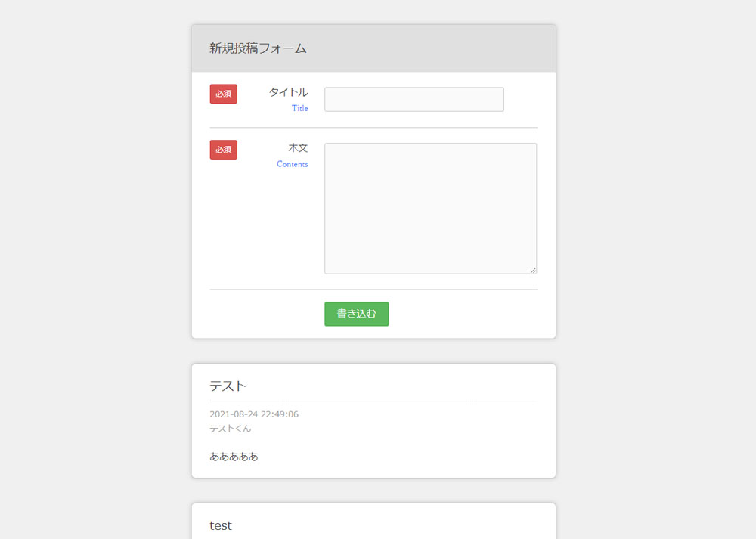Click the blue Title sublabel
This screenshot has height=539, width=756.
(300, 108)
